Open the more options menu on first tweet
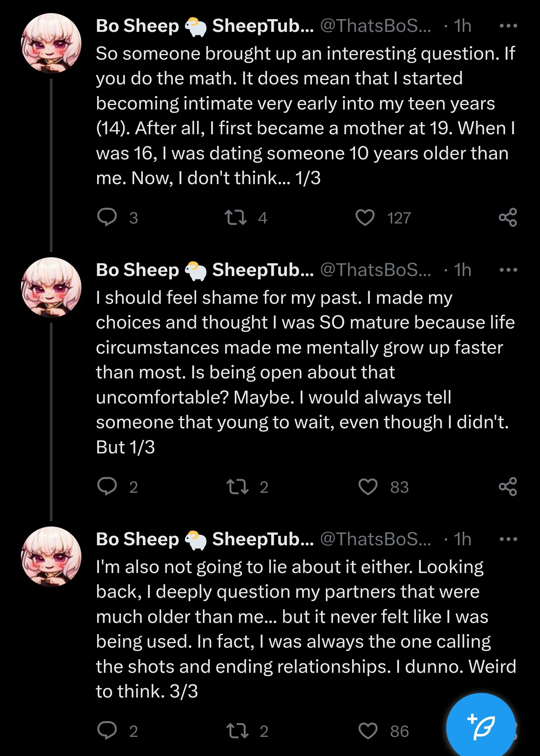 [508, 26]
